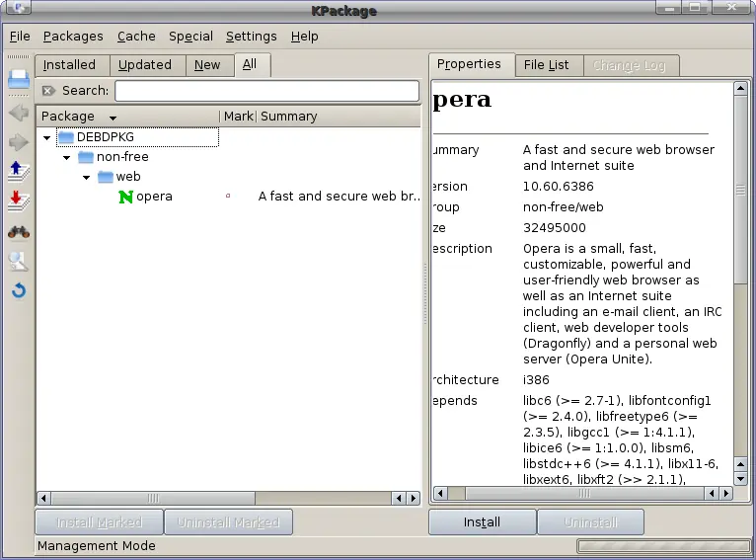
Task: Click the red down-arrow collapse tree icon
Action: pyautogui.click(x=19, y=201)
